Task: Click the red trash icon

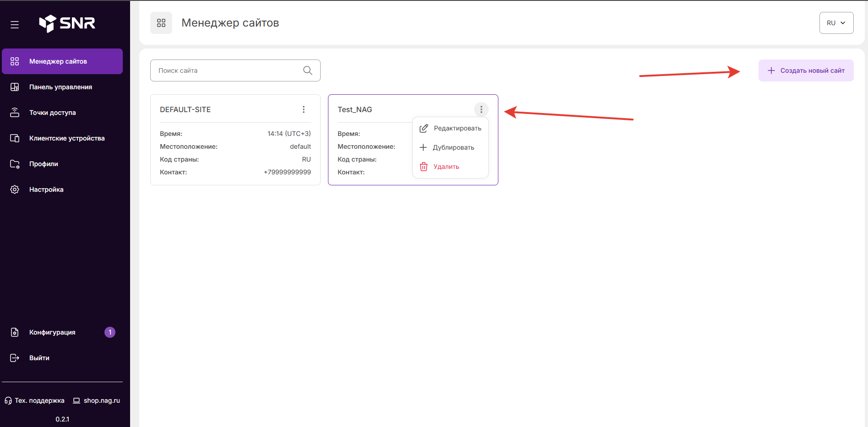Action: click(x=424, y=167)
